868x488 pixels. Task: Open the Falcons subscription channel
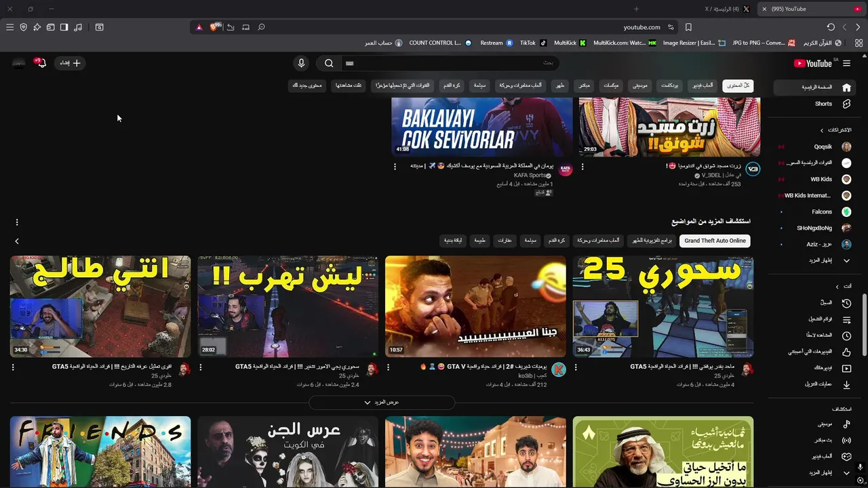(814, 211)
